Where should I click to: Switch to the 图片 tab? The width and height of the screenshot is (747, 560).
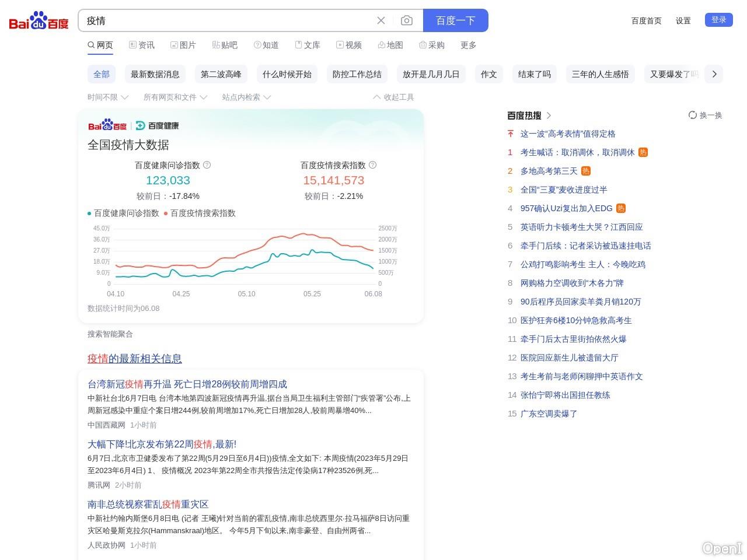pos(184,45)
